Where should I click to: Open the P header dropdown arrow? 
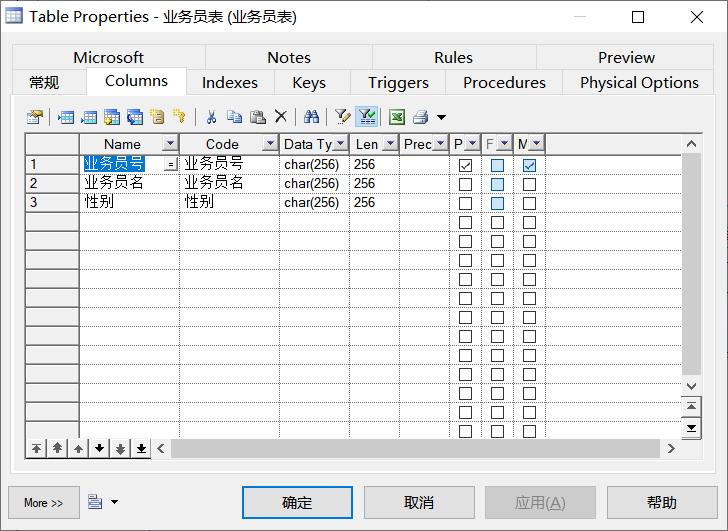(472, 144)
